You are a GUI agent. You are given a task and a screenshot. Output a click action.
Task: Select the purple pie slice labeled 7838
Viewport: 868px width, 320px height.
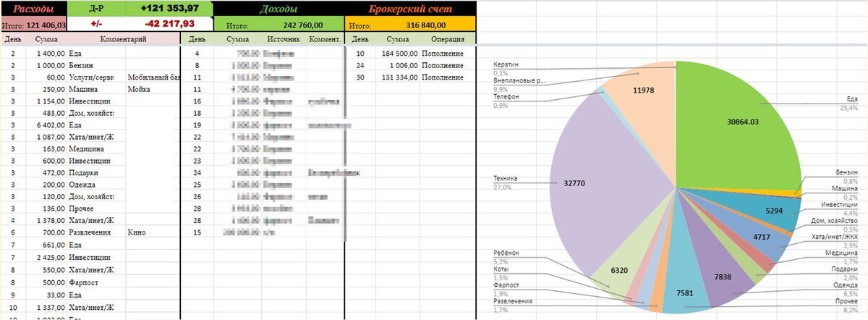(720, 275)
